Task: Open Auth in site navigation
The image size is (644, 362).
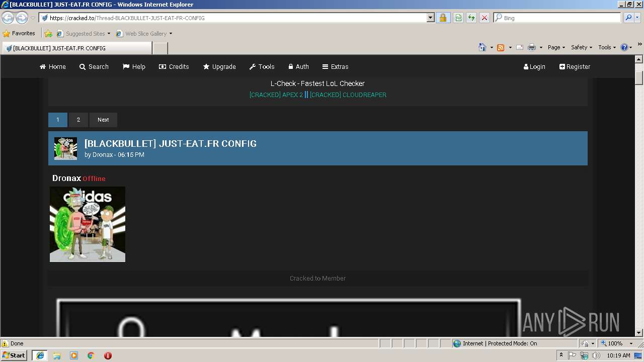Action: (299, 66)
